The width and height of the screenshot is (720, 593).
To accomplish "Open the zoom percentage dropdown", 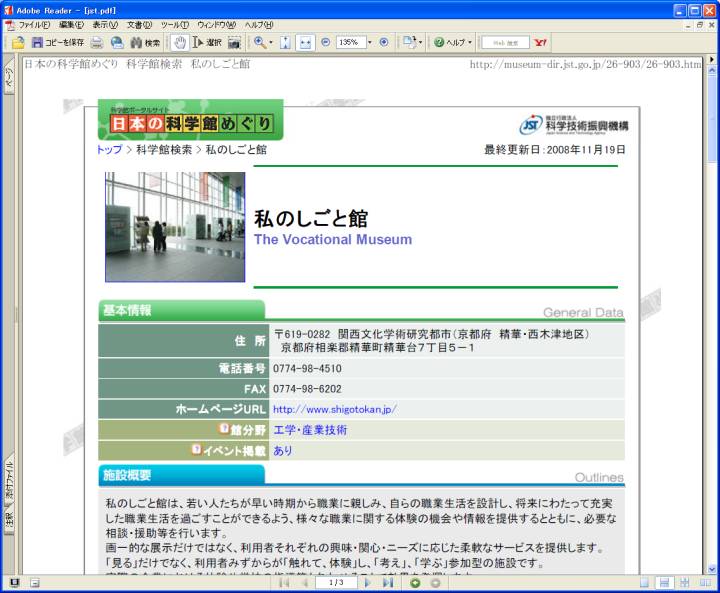I will click(x=369, y=43).
